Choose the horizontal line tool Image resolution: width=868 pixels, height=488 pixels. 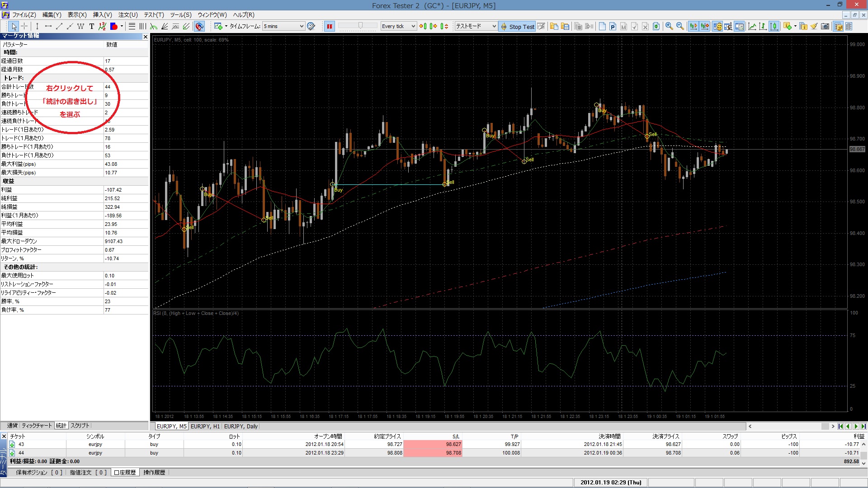(x=48, y=26)
